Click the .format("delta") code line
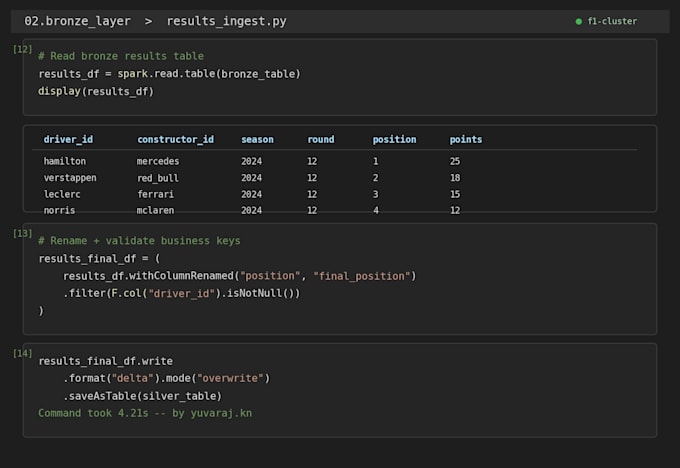 tap(167, 378)
